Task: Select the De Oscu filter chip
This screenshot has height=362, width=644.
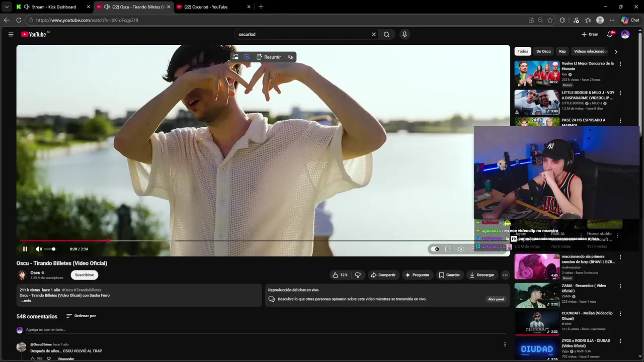Action: [543, 51]
